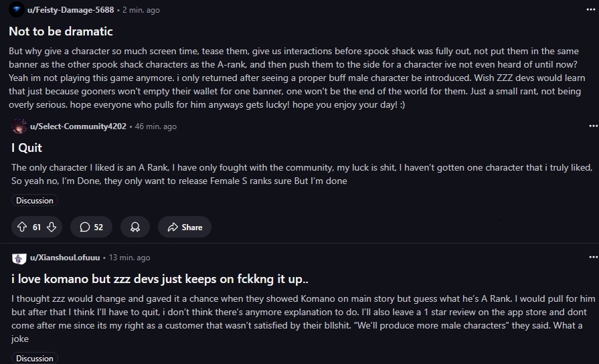Open comments on "I Quit" post
This screenshot has height=364, width=599.
tap(91, 227)
